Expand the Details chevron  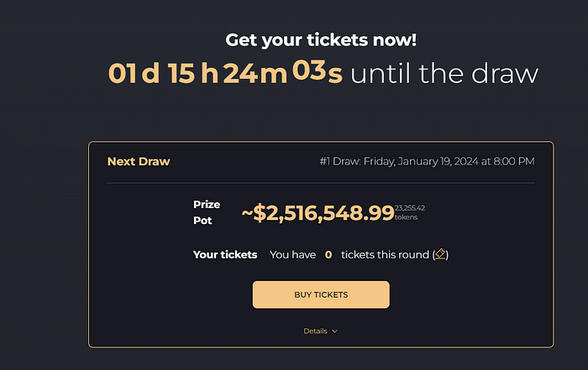pyautogui.click(x=335, y=331)
